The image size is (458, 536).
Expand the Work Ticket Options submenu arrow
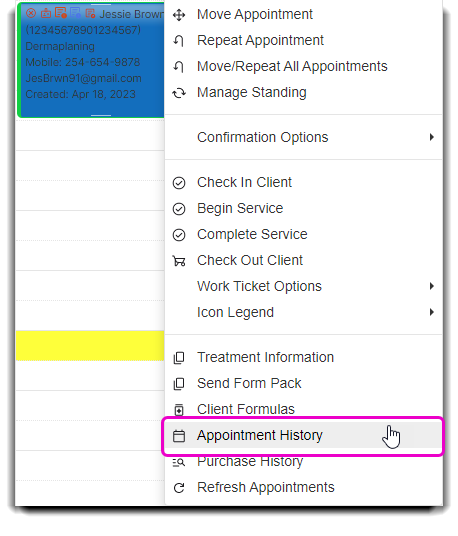432,286
